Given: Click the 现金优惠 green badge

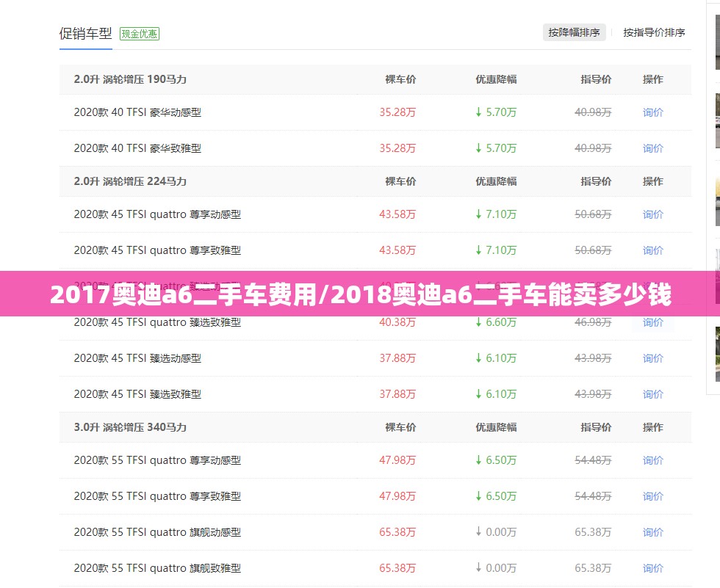Looking at the screenshot, I should tap(139, 34).
